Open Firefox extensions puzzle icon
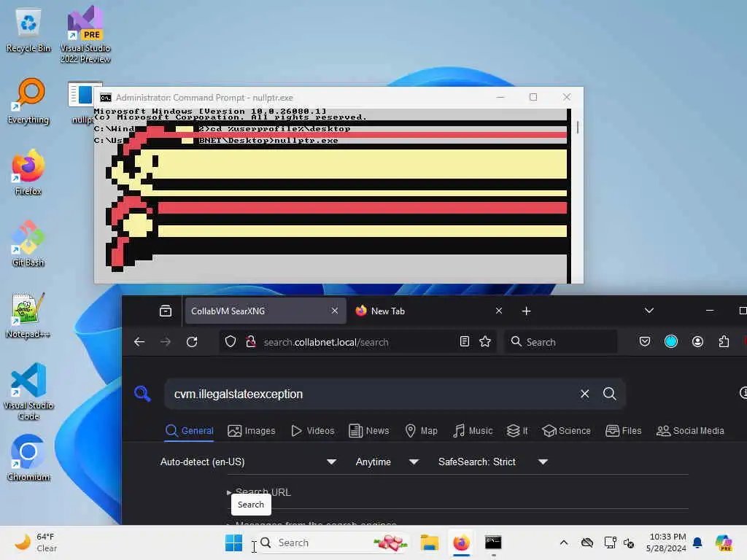This screenshot has height=560, width=747. [724, 341]
